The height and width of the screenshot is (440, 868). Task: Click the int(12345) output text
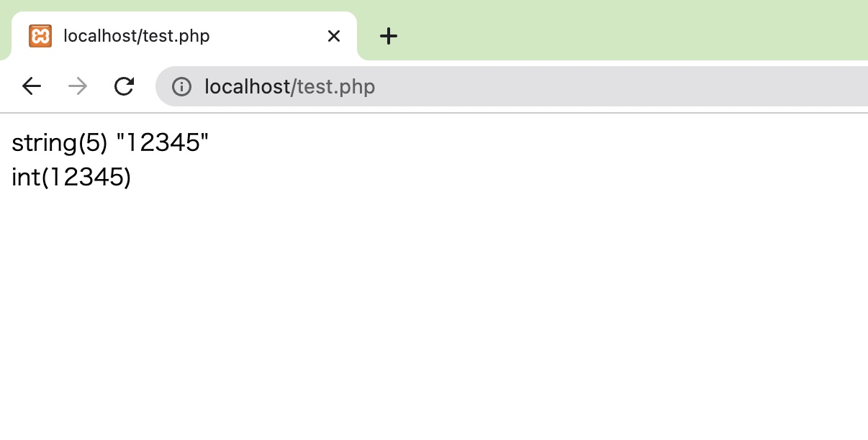(71, 177)
